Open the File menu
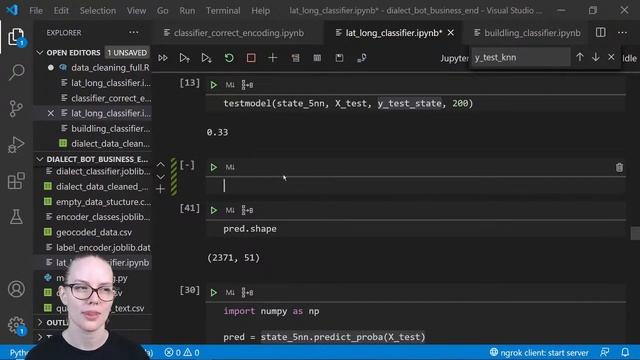The height and width of the screenshot is (360, 640). click(x=36, y=11)
